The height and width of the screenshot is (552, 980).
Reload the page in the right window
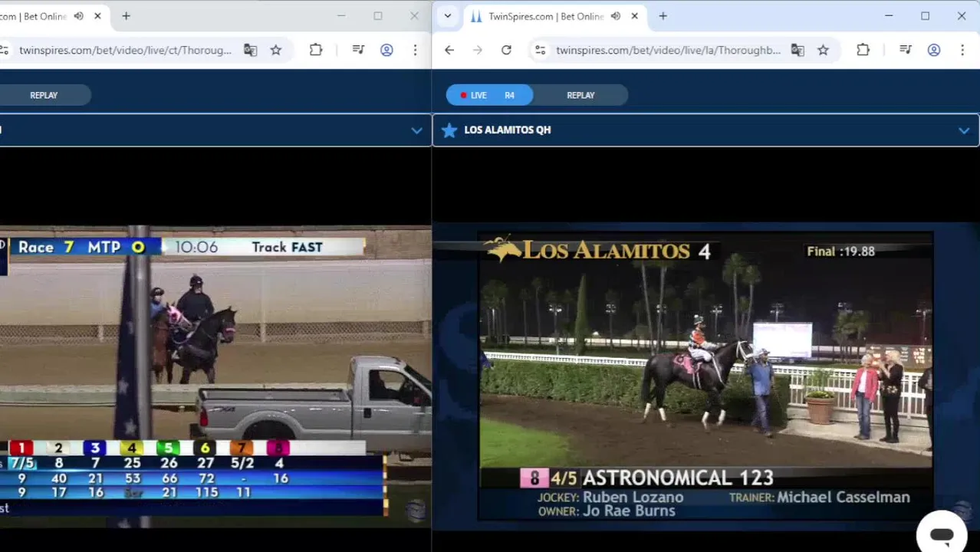506,50
